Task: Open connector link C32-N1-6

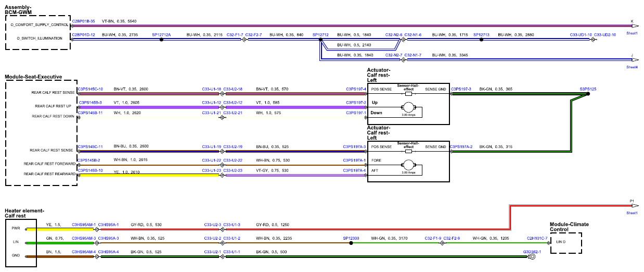Action: 413,34
